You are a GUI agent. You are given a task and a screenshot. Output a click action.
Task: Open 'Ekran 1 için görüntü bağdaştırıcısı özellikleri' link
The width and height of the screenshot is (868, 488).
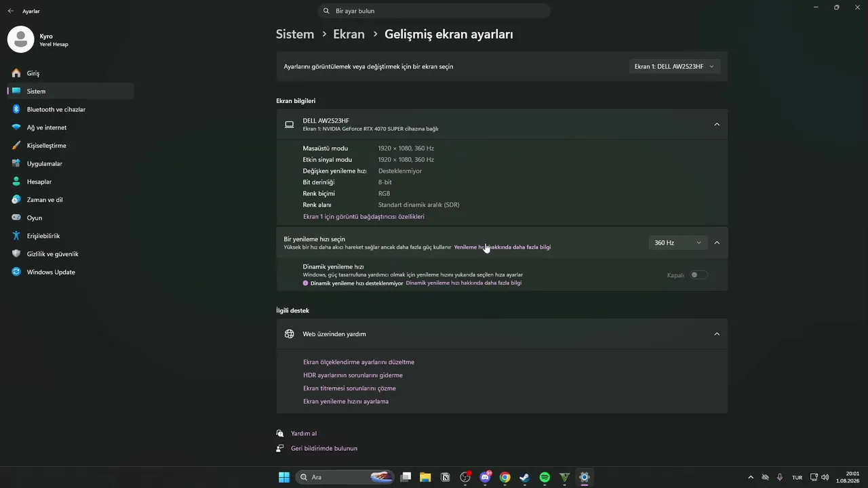363,217
